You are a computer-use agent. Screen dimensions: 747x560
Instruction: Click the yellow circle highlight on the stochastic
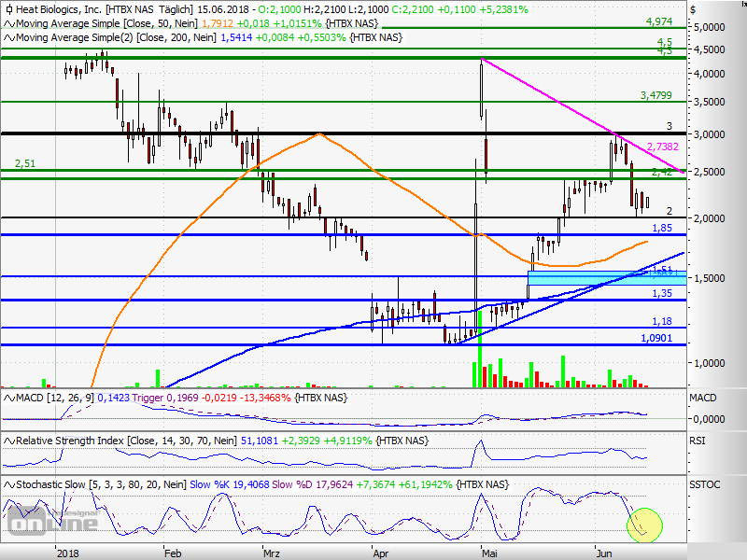[644, 524]
